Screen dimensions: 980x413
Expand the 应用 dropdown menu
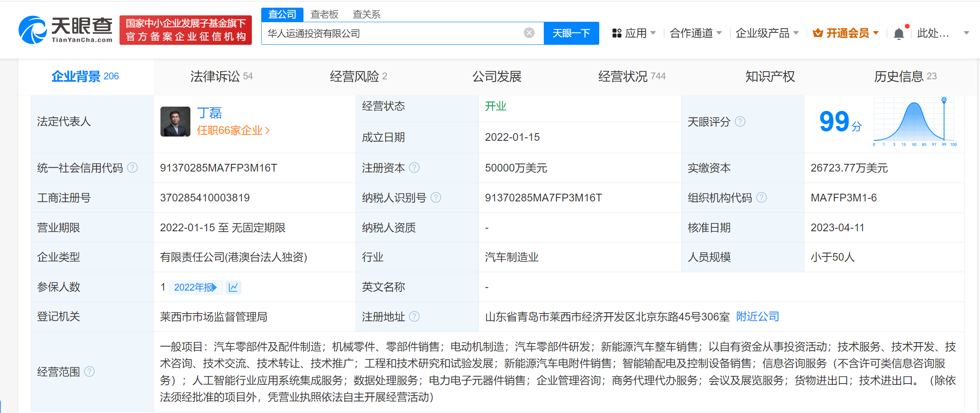(634, 33)
